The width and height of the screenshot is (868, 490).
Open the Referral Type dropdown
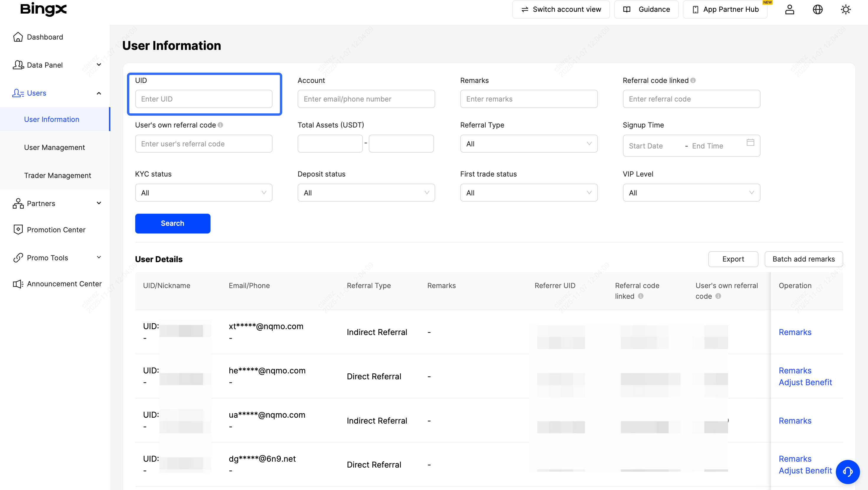point(528,144)
